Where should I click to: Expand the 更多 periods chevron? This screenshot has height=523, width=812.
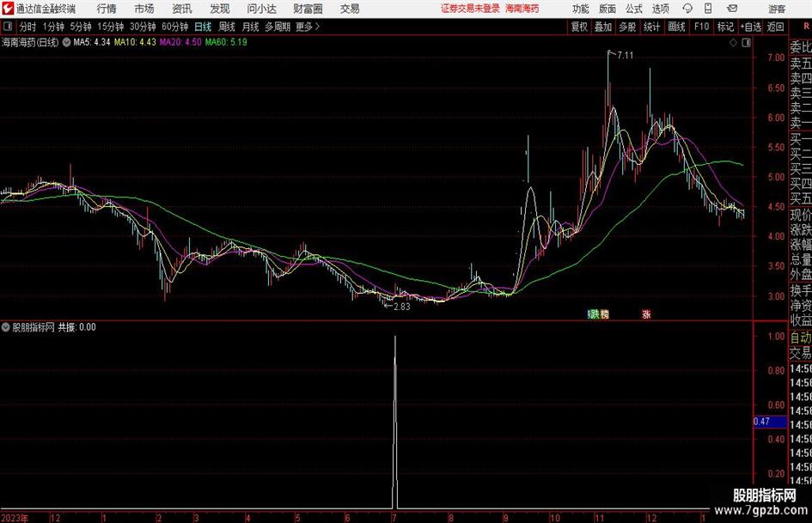click(x=317, y=27)
